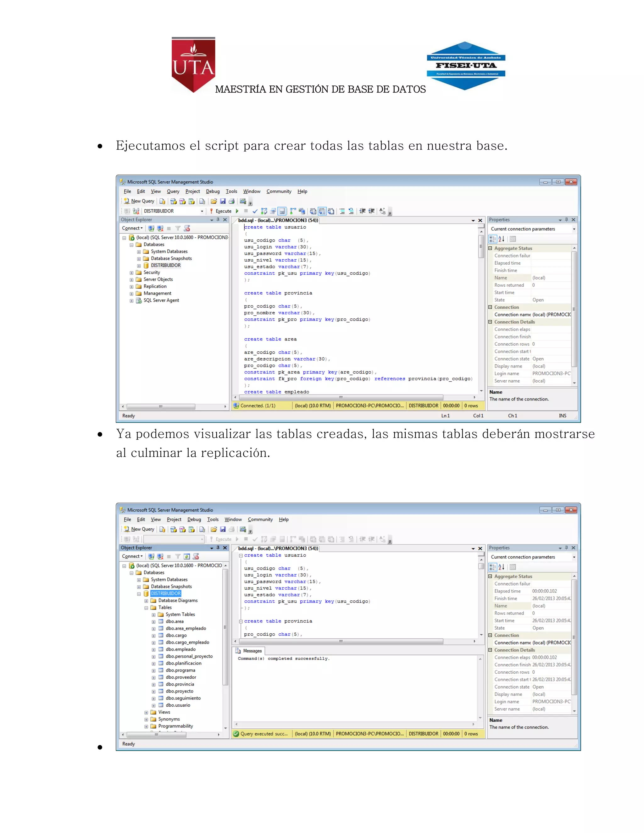Click the dbo.provincia table icon in lower Object Explorer
The width and height of the screenshot is (644, 833).
(x=161, y=684)
